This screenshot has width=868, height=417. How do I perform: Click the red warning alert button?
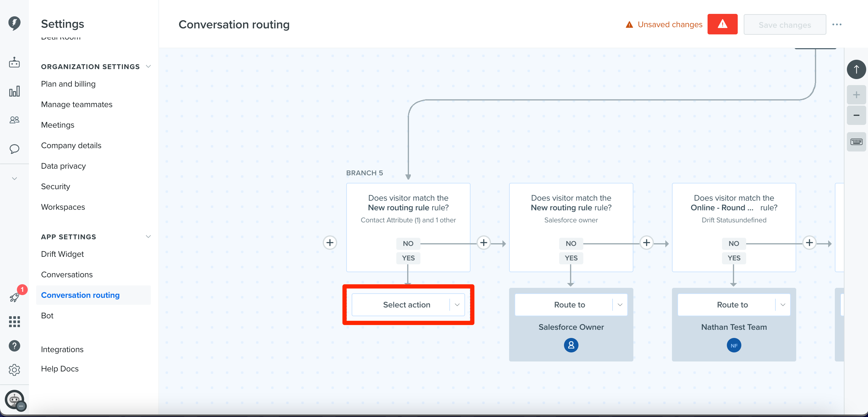click(722, 24)
